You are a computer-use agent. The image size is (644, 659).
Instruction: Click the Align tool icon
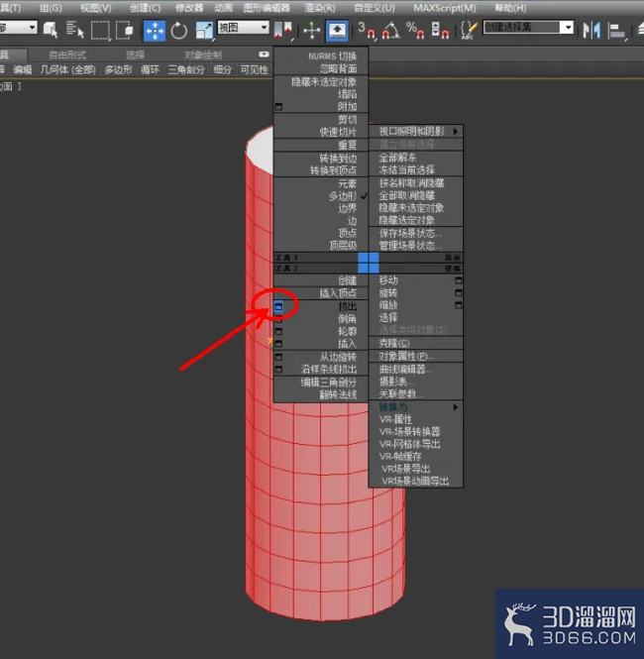click(616, 31)
